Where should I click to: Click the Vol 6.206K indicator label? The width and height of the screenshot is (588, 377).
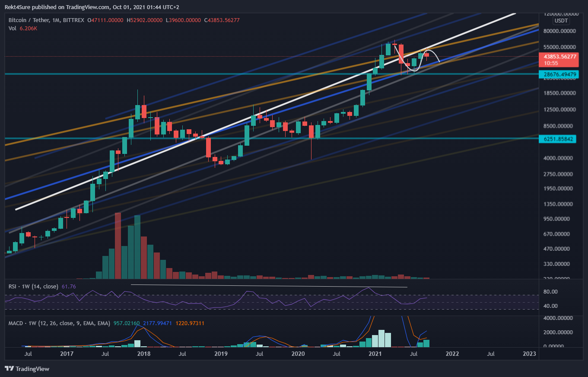tap(23, 29)
